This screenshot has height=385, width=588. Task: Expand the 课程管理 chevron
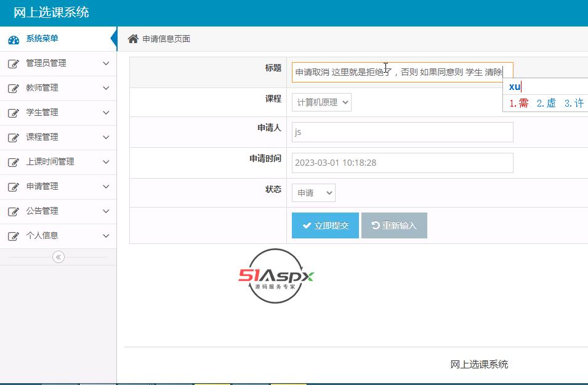106,137
